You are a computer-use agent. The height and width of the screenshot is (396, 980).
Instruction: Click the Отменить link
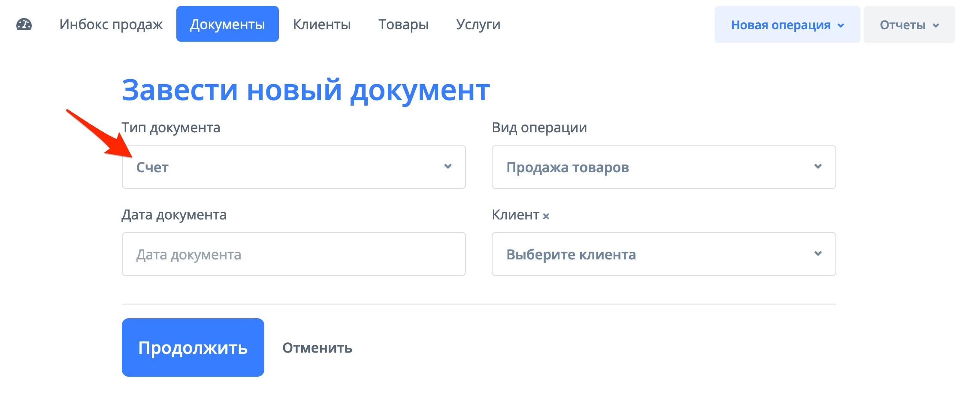316,348
